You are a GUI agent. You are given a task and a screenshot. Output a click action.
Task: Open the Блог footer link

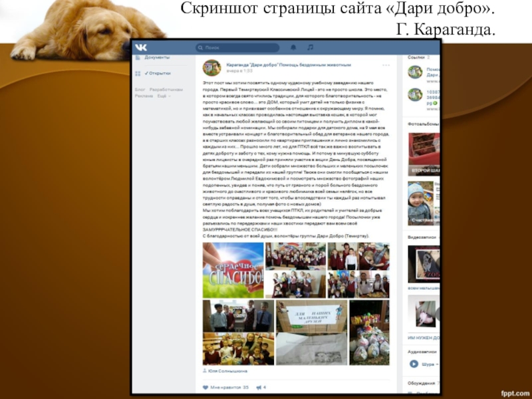click(x=140, y=90)
